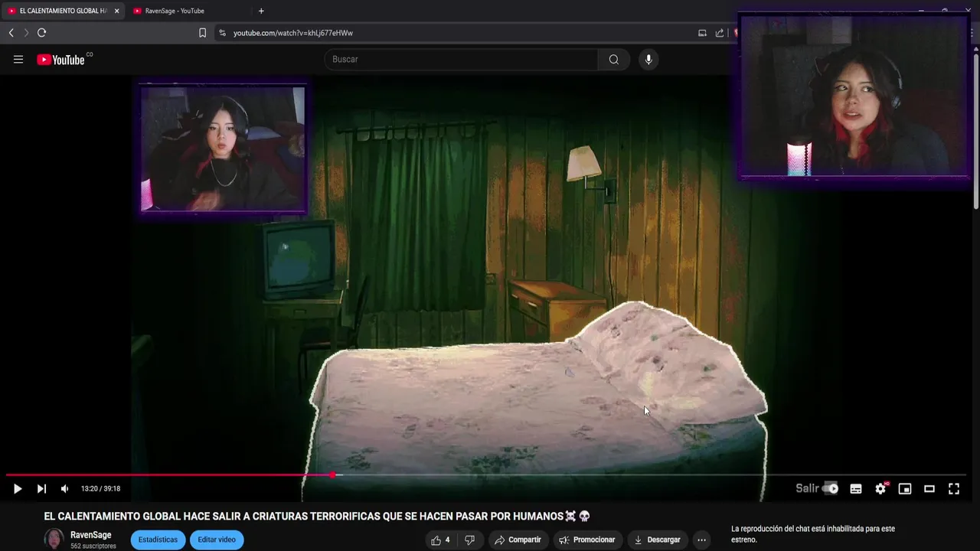The height and width of the screenshot is (551, 980).
Task: Skip to next video
Action: pyautogui.click(x=41, y=488)
